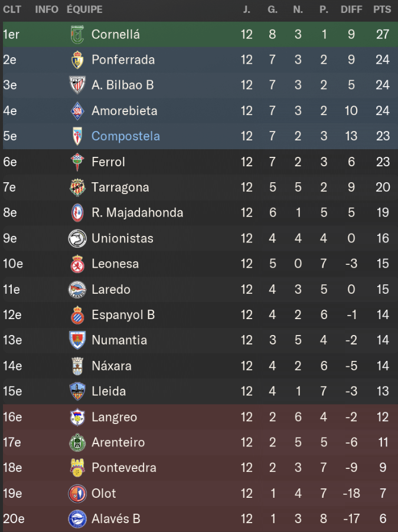The width and height of the screenshot is (398, 532).
Task: Click the Olot club badge
Action: click(76, 494)
